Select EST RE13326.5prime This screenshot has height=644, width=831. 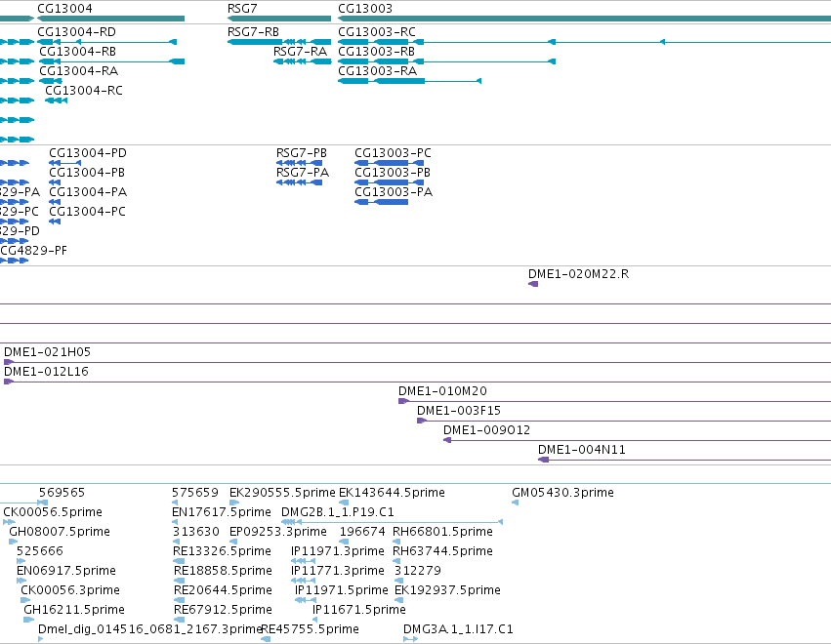[x=222, y=552]
